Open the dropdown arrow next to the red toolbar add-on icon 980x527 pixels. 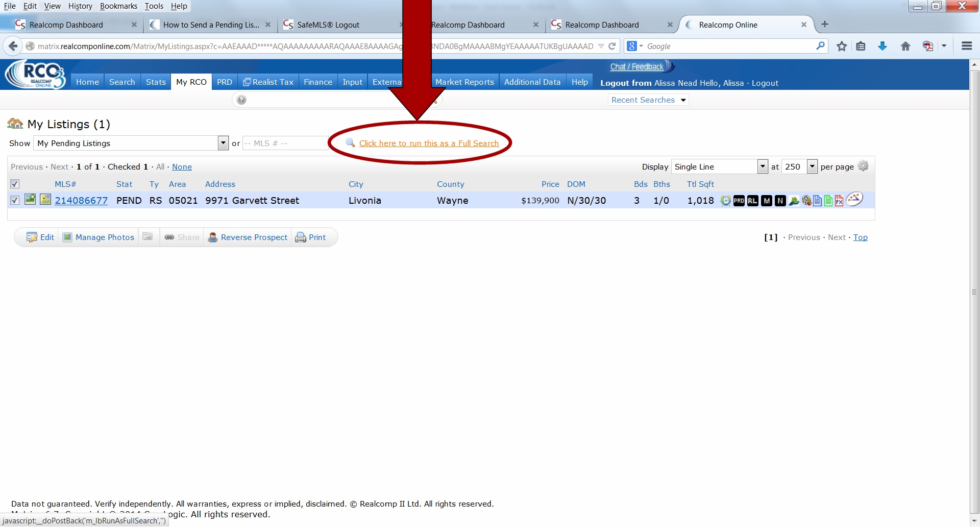click(944, 46)
